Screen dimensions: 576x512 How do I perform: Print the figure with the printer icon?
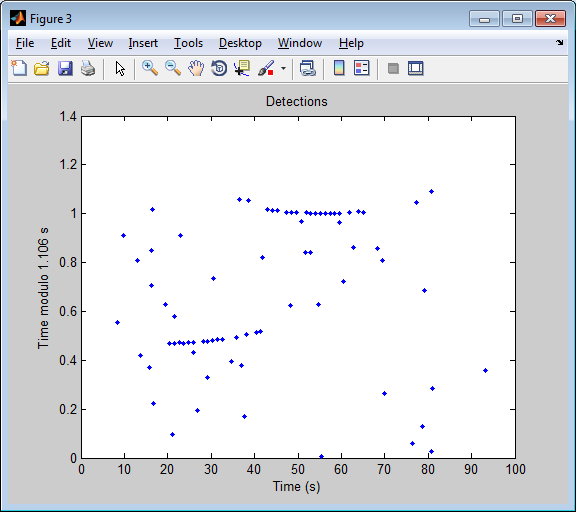click(88, 68)
